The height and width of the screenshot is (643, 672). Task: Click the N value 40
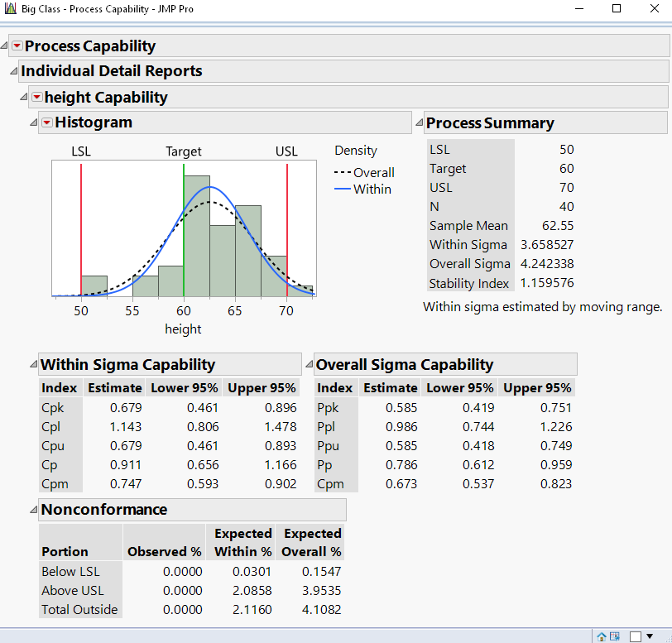point(566,207)
